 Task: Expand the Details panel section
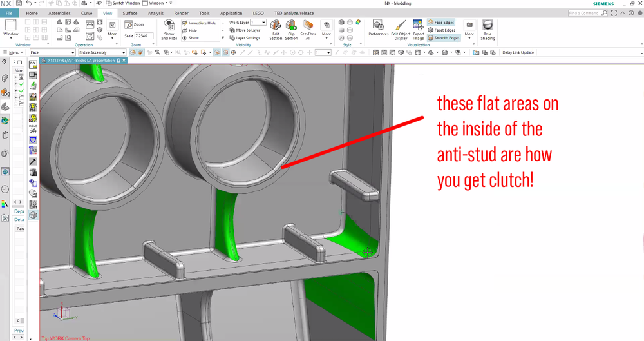tap(19, 219)
